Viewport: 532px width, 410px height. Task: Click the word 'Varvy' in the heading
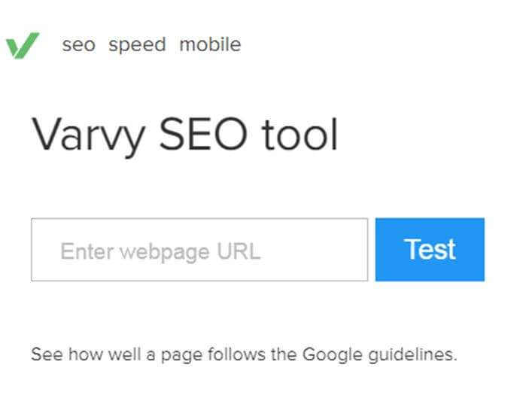click(84, 136)
